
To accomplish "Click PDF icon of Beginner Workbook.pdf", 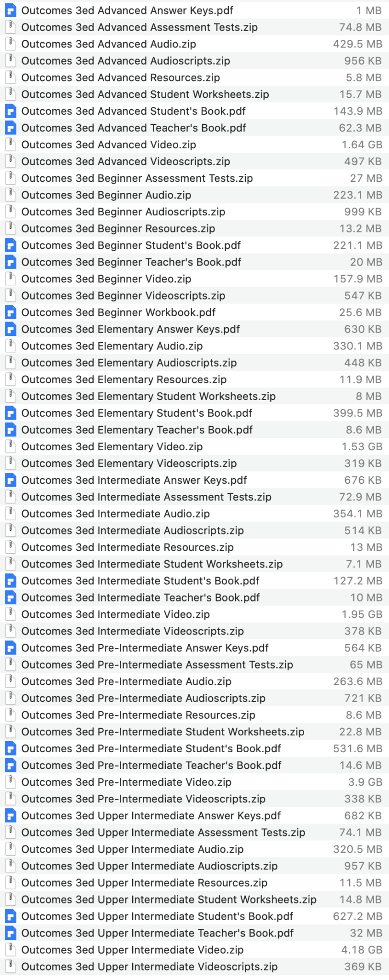I will click(11, 312).
